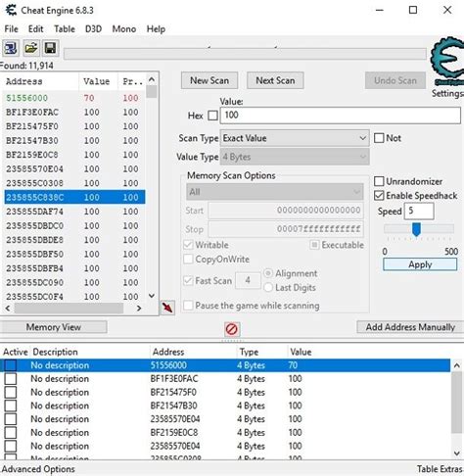Image resolution: width=464 pixels, height=476 pixels.
Task: Click the Next Scan button
Action: pyautogui.click(x=275, y=80)
